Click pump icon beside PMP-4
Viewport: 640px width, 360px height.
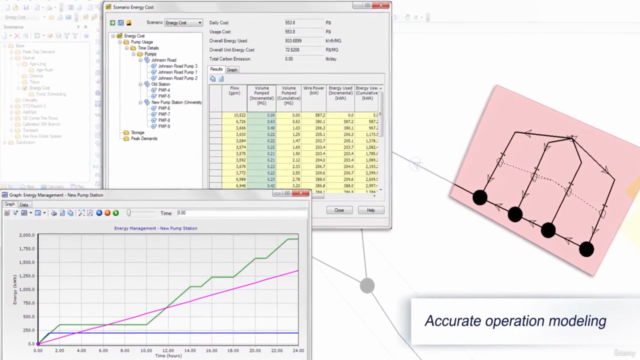point(154,90)
